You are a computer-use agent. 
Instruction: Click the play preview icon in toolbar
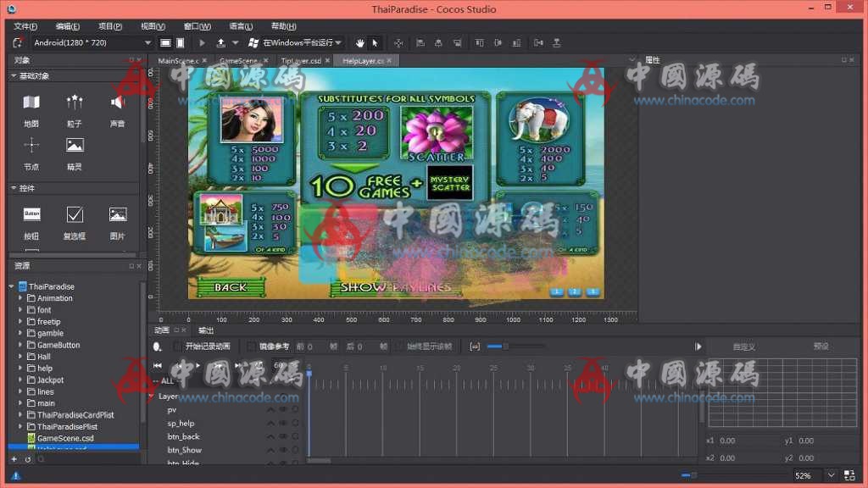pyautogui.click(x=202, y=42)
